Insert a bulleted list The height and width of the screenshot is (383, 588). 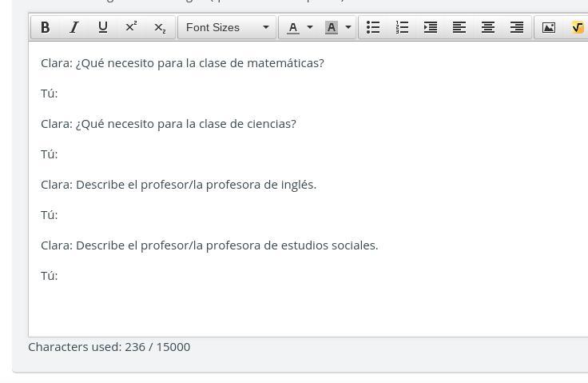point(373,27)
